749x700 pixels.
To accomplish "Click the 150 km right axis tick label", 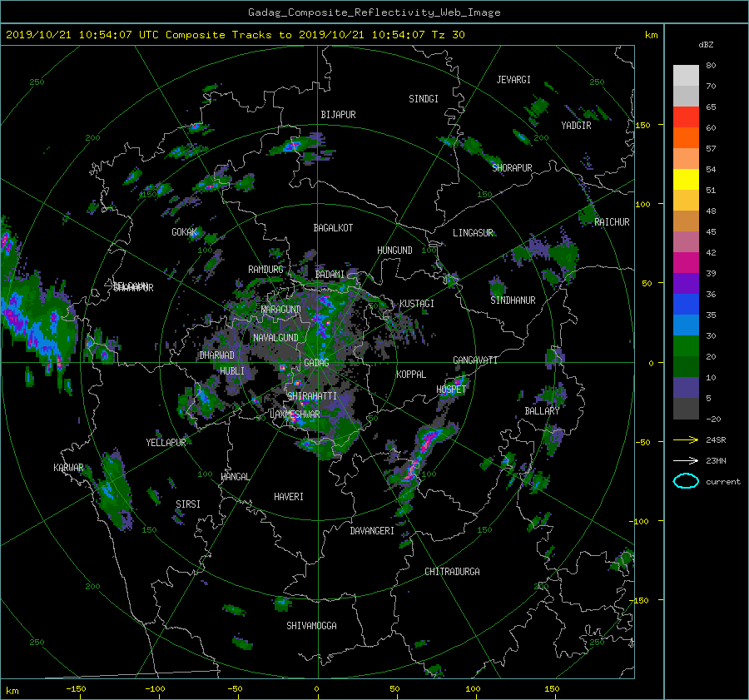I will click(x=643, y=125).
